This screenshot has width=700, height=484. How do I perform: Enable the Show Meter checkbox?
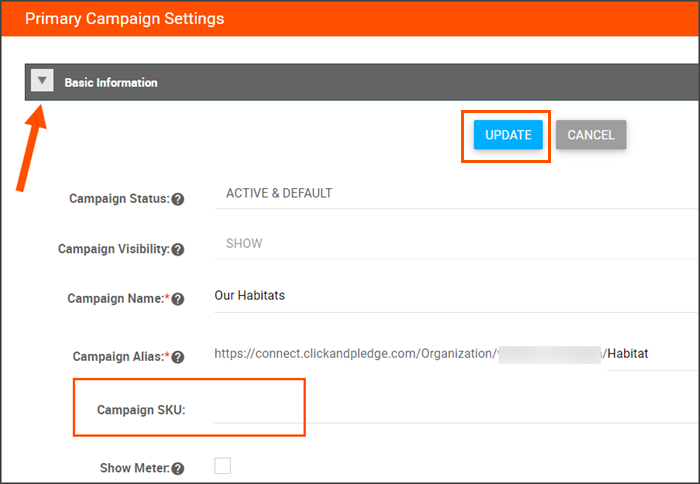(223, 465)
